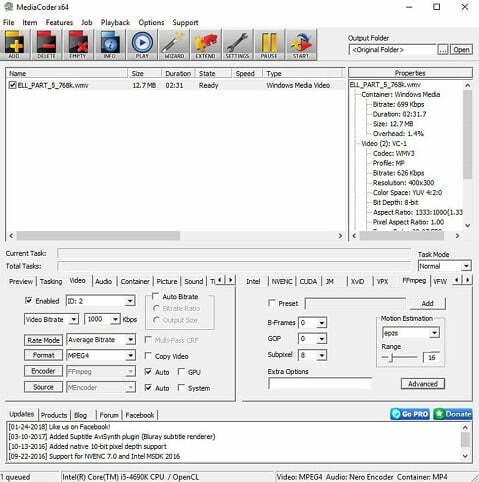Viewport: 479px width, 482px height.
Task: Click the Duration column header
Action: (178, 73)
